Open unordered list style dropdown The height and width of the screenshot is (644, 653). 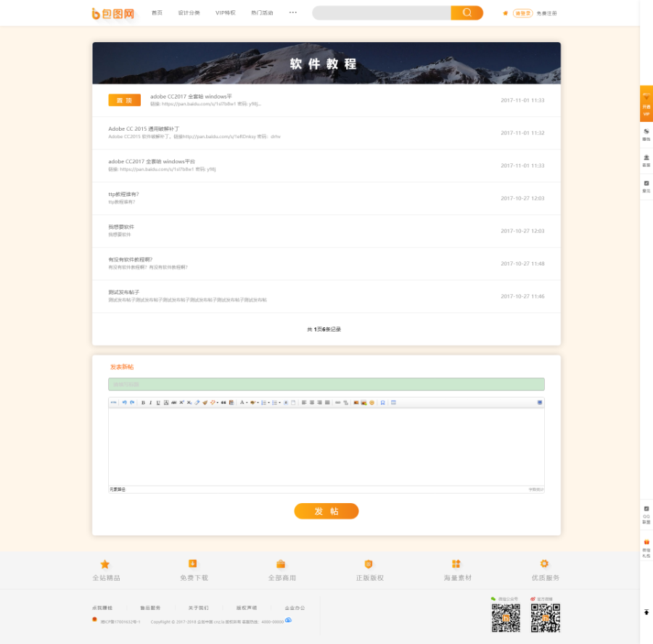[279, 403]
